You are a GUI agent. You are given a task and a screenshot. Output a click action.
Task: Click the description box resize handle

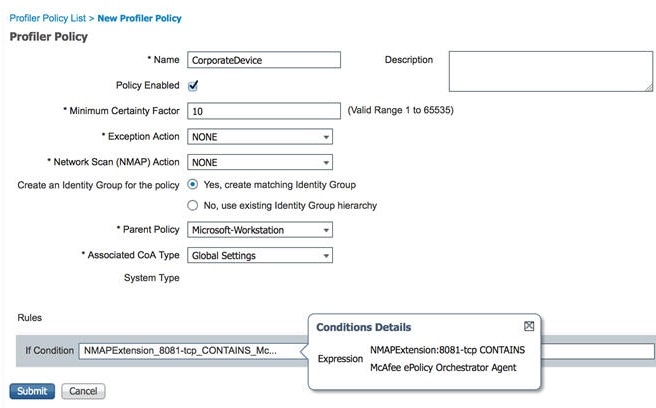[x=648, y=87]
